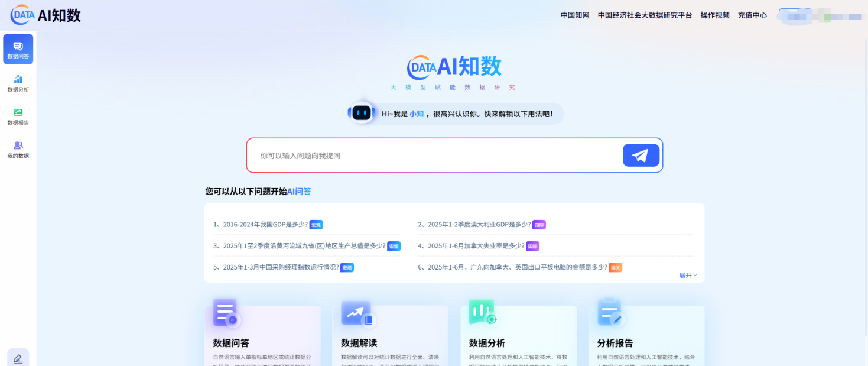Go to 充值中心 in top navigation
Viewport: 868px width, 366px height.
752,15
